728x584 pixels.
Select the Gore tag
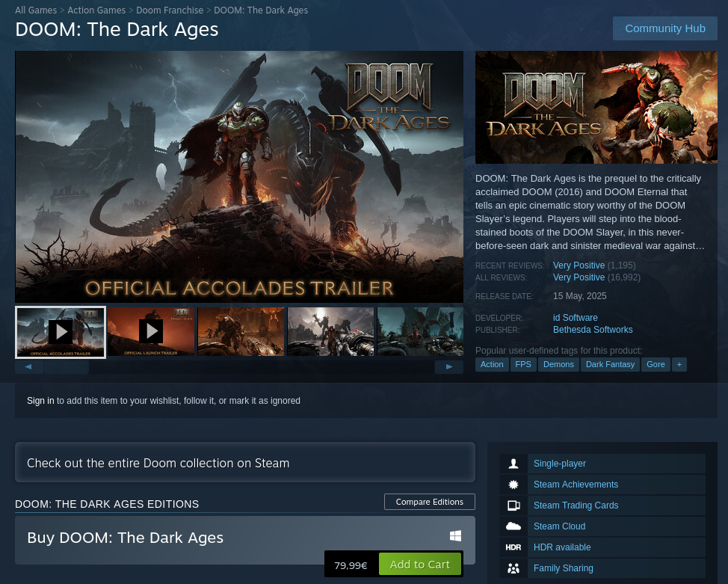655,364
